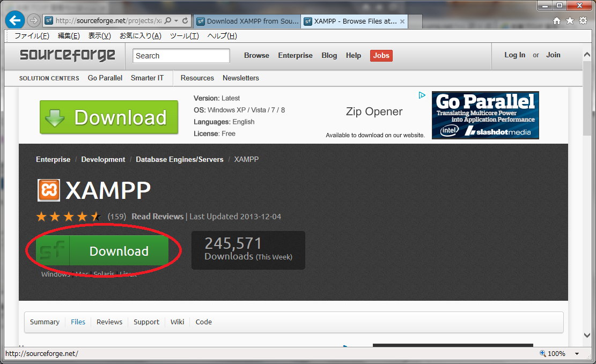
Task: Open the ヘルプ(H) menu
Action: coord(222,36)
